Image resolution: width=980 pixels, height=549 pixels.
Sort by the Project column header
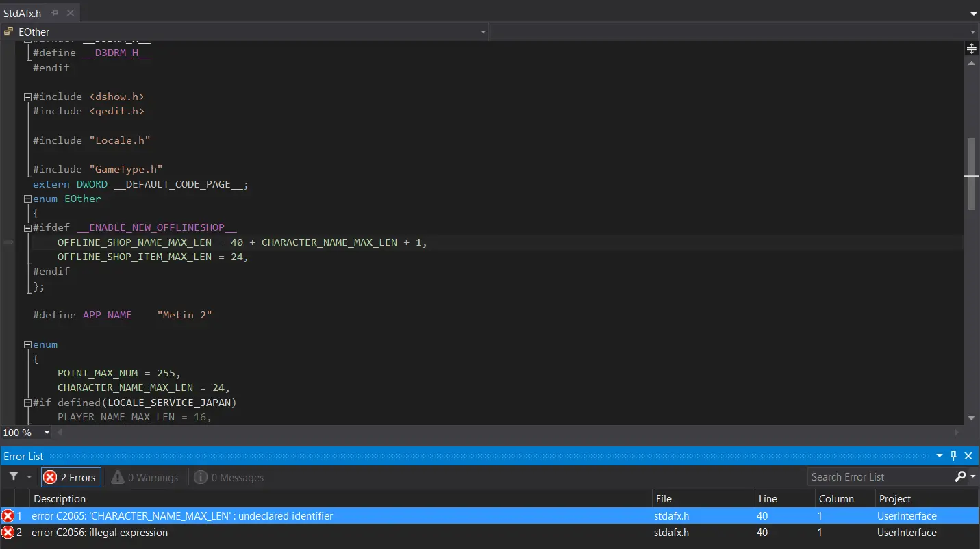[x=927, y=498]
